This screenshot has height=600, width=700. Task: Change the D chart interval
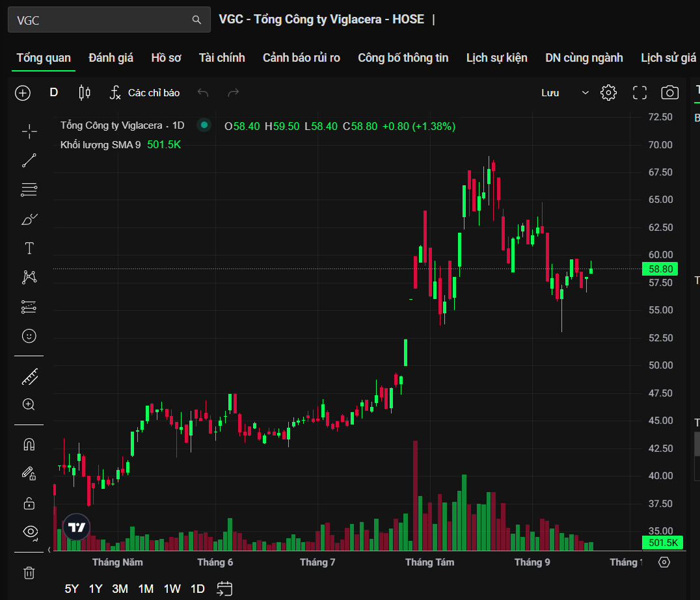tap(53, 92)
